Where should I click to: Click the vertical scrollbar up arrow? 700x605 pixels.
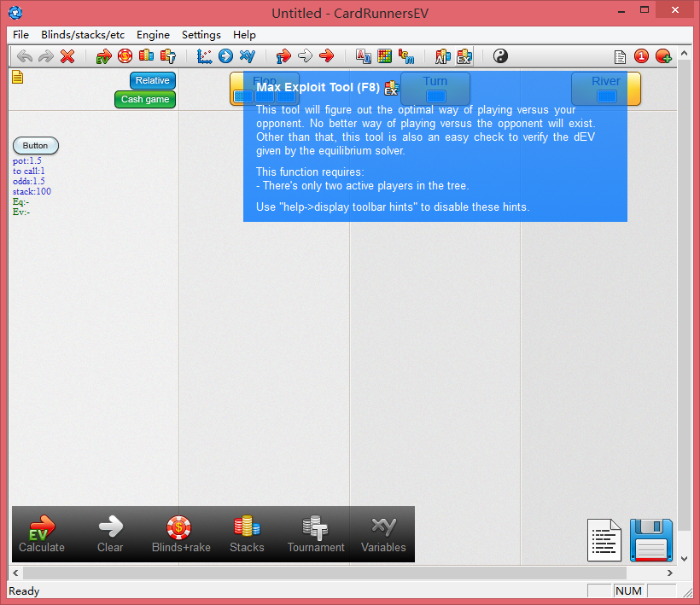(x=684, y=54)
